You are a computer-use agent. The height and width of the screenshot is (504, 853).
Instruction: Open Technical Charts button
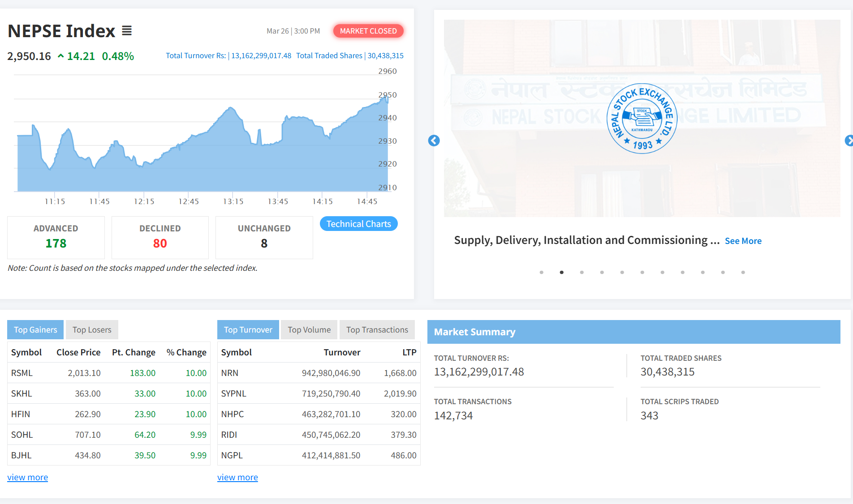click(x=358, y=224)
